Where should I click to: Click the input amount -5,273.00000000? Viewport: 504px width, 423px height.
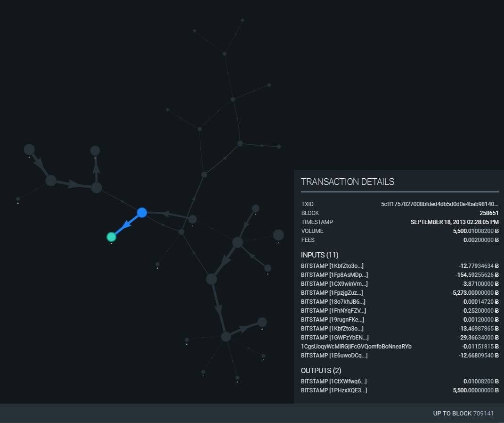tap(475, 293)
